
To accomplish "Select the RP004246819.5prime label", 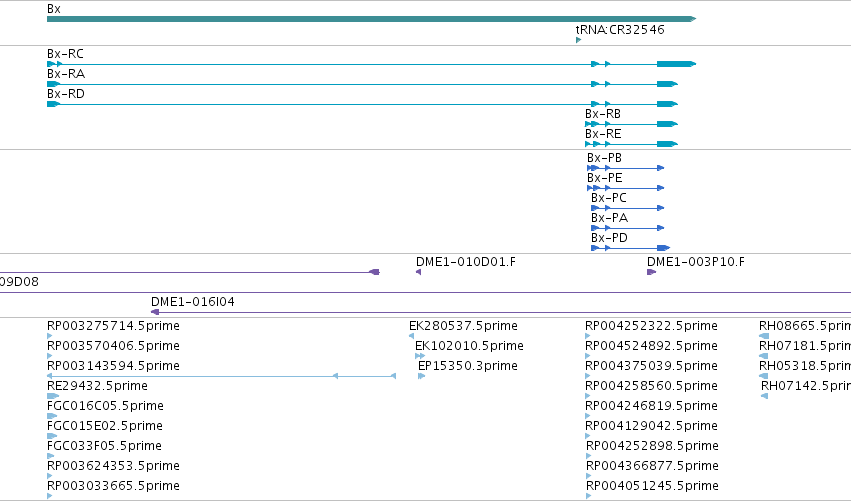I will (651, 406).
